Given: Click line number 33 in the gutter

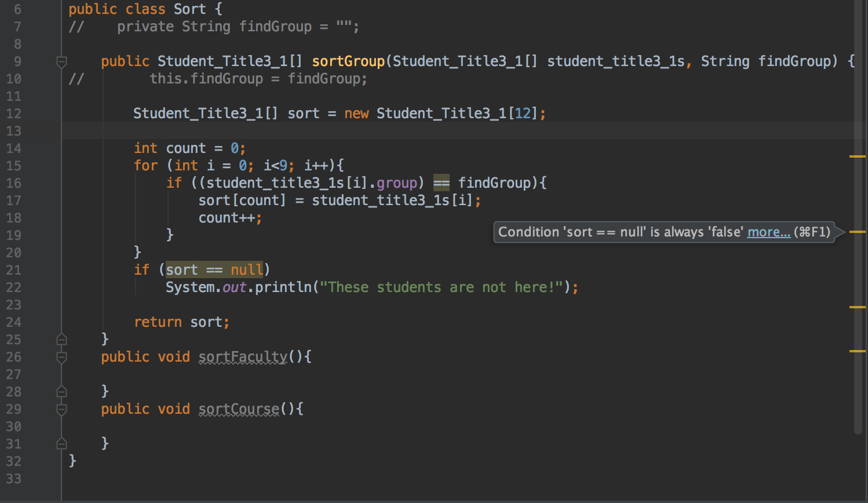Looking at the screenshot, I should (13, 479).
